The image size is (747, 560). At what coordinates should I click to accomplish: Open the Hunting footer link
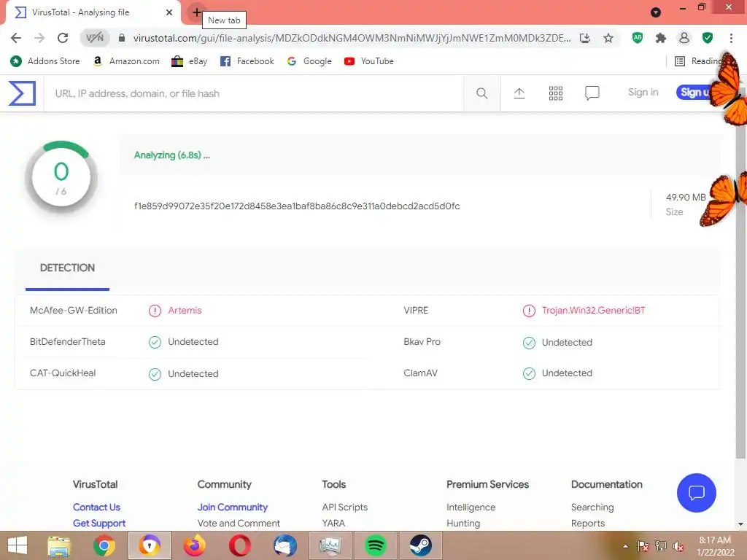click(463, 523)
